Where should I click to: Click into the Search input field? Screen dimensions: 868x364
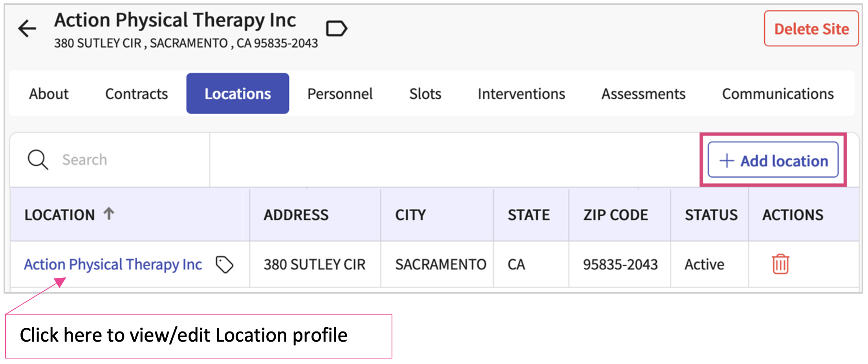(x=130, y=160)
